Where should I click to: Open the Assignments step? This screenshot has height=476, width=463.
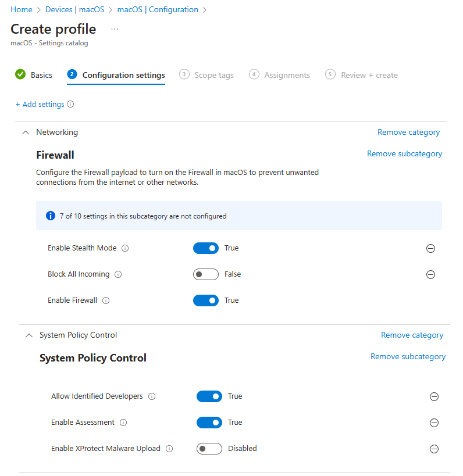click(287, 74)
